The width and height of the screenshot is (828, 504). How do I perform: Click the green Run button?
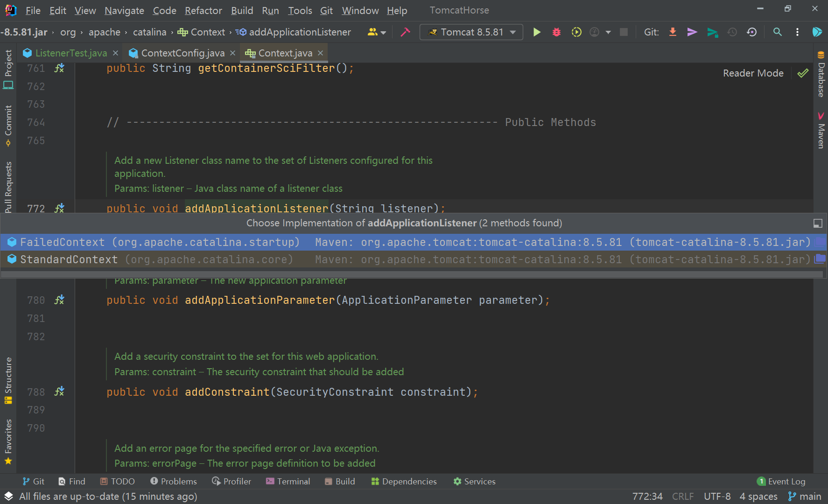(537, 32)
